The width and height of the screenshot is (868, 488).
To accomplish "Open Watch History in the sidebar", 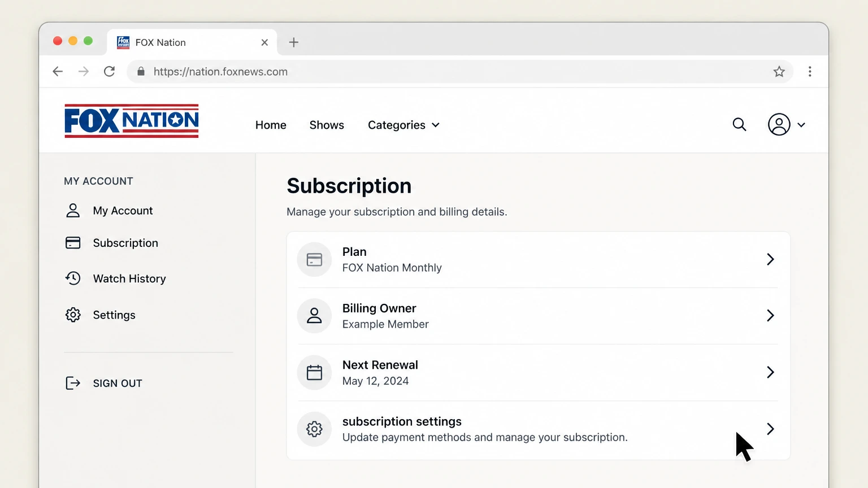I will 129,278.
